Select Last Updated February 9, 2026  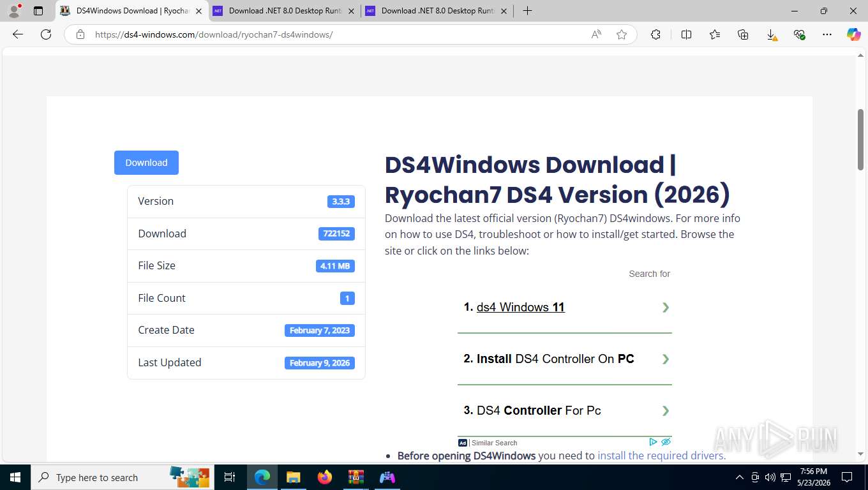(320, 363)
